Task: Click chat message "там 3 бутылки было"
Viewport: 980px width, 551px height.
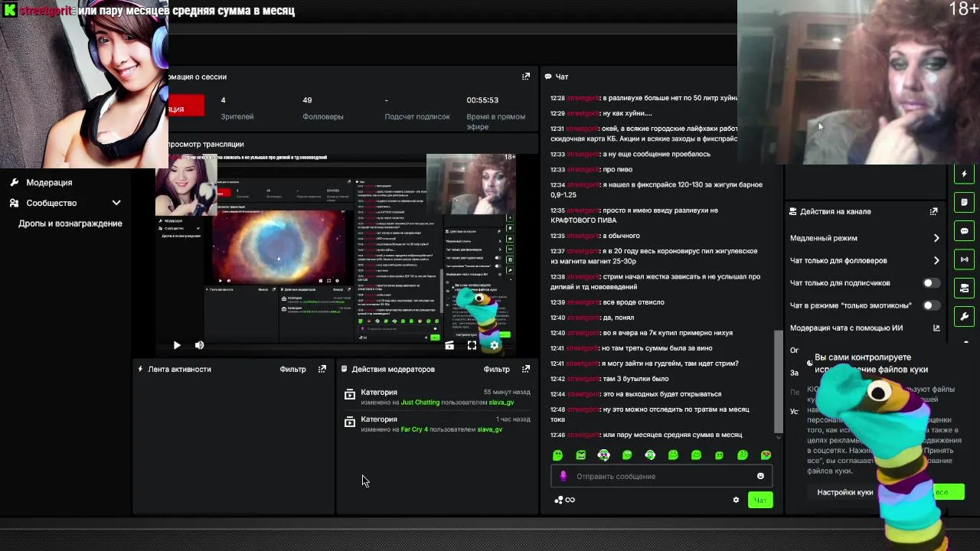Action: [x=635, y=379]
